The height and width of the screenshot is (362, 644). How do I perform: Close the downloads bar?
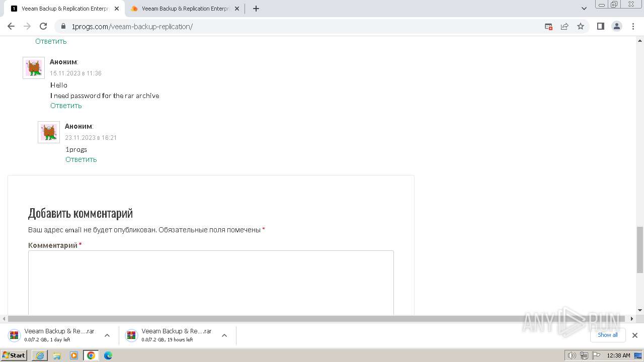[635, 335]
